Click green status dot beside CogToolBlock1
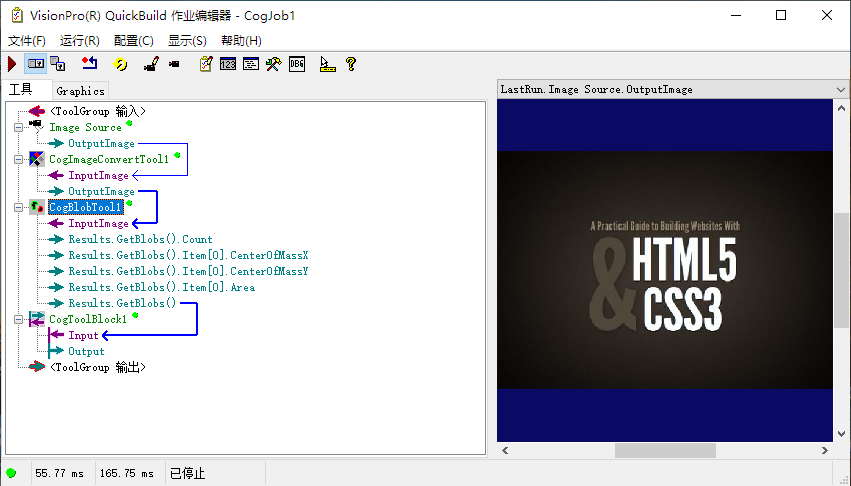 coord(135,315)
